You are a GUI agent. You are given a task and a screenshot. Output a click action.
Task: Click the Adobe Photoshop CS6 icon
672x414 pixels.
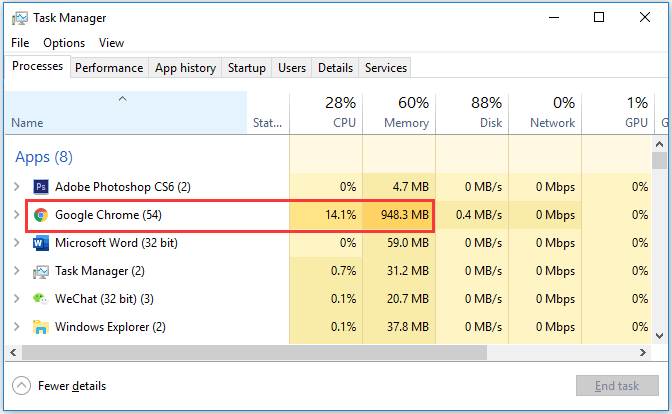tap(41, 187)
